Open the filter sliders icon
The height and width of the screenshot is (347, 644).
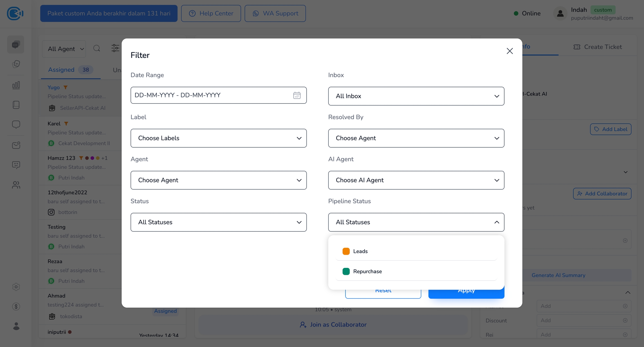[x=115, y=48]
